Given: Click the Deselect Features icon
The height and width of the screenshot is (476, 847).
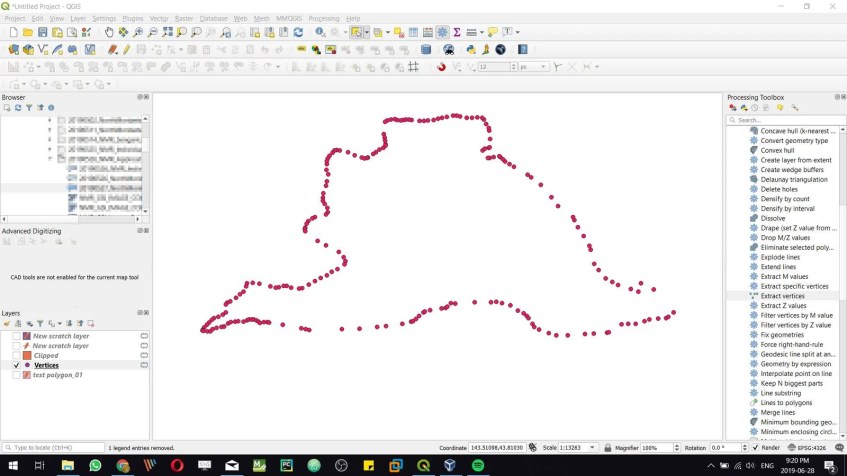Looking at the screenshot, I should click(399, 32).
